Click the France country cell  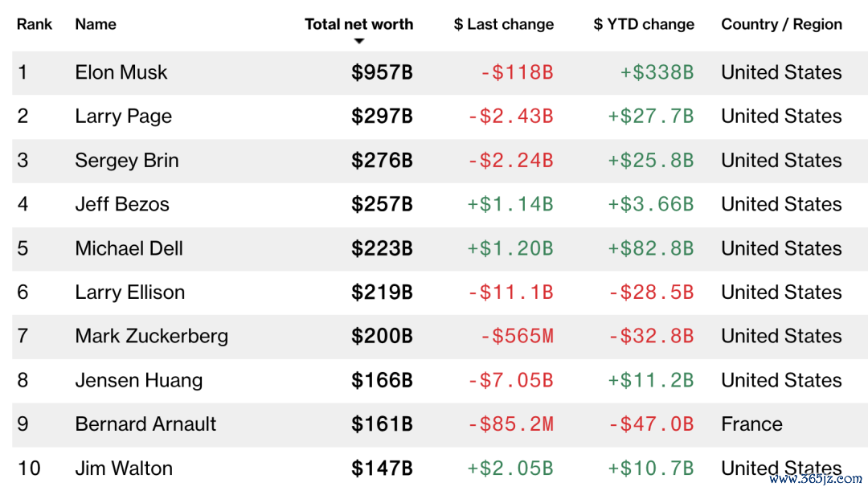click(x=751, y=424)
